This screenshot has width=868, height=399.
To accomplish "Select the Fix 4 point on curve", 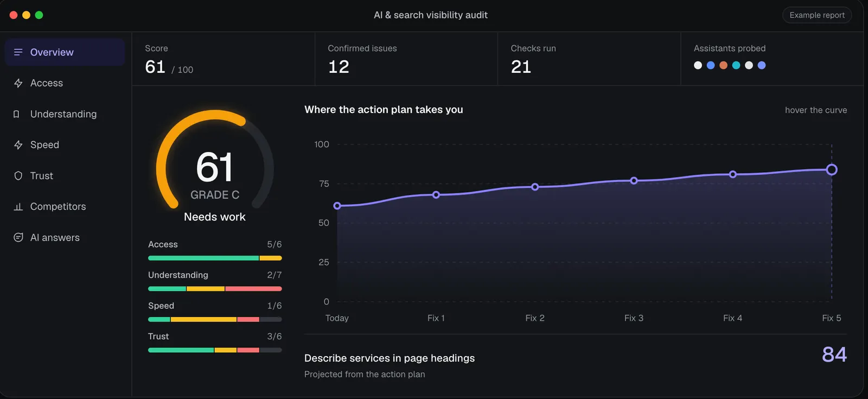I will tap(733, 174).
